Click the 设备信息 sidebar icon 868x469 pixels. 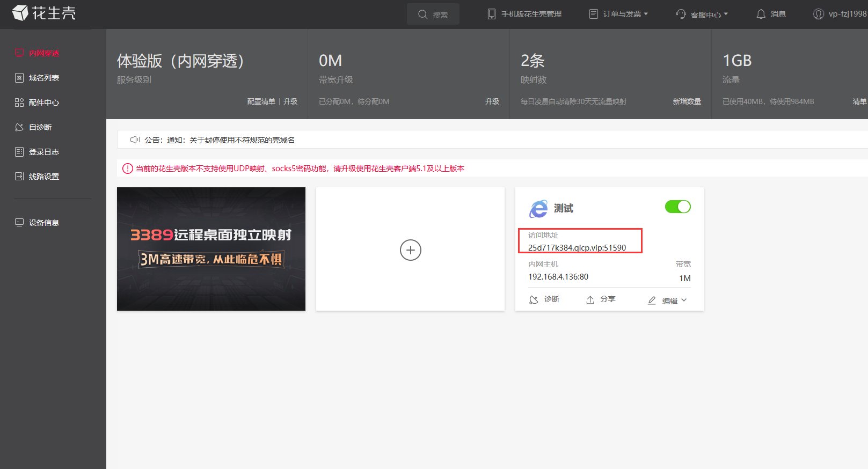(x=19, y=222)
